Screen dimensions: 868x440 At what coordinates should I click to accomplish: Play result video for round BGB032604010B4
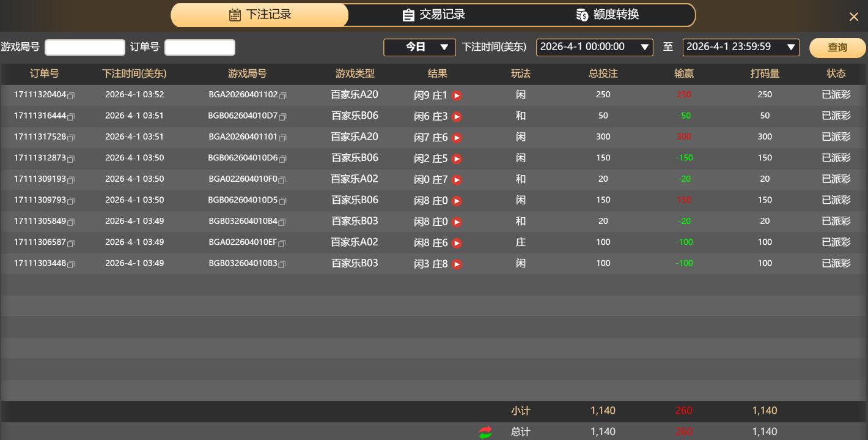coord(457,222)
